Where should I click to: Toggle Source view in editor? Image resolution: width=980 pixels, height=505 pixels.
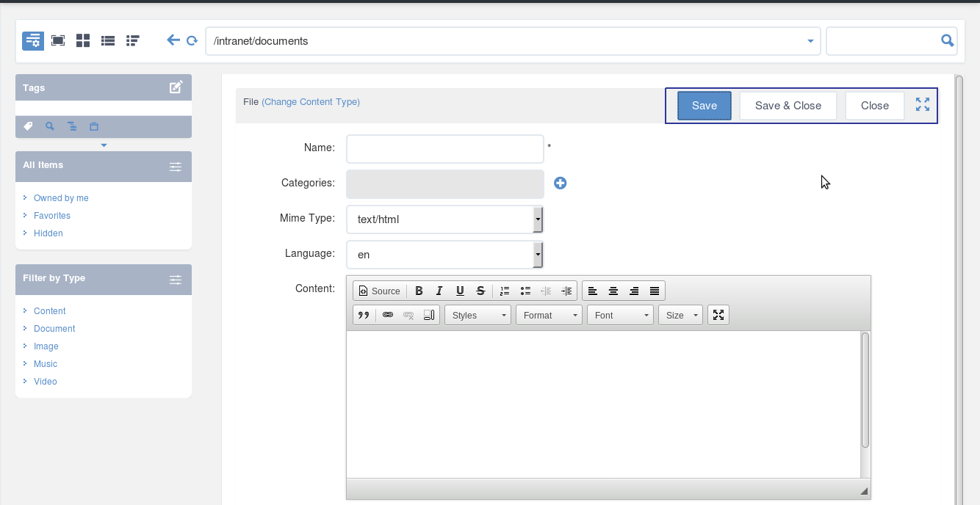[380, 291]
